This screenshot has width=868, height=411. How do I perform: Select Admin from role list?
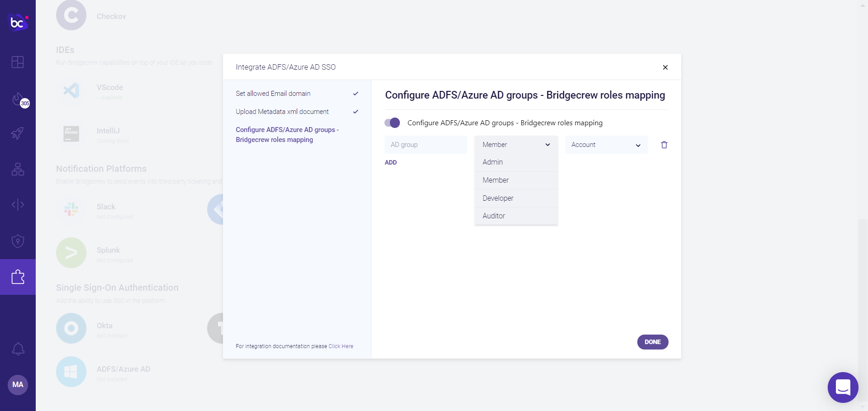click(516, 162)
